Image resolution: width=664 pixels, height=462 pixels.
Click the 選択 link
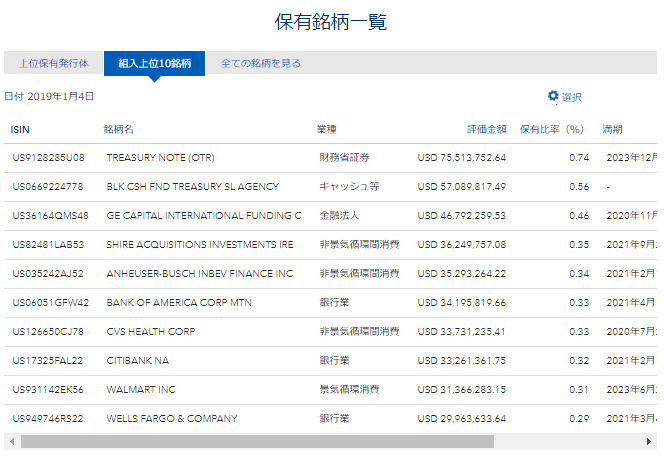[x=572, y=97]
